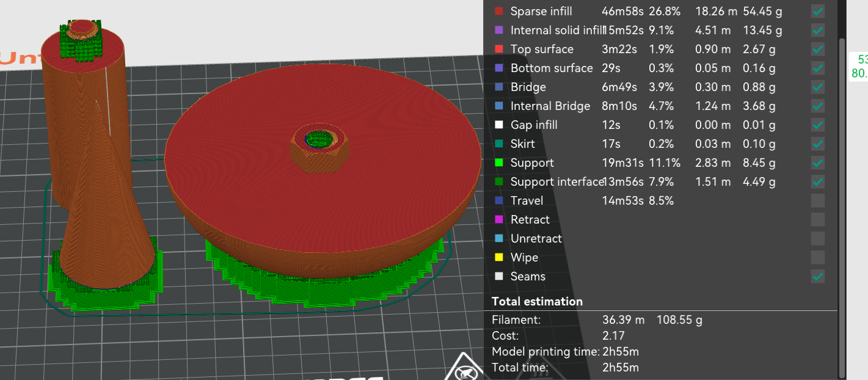Uncheck the Sparse infill visibility checkbox

[818, 11]
